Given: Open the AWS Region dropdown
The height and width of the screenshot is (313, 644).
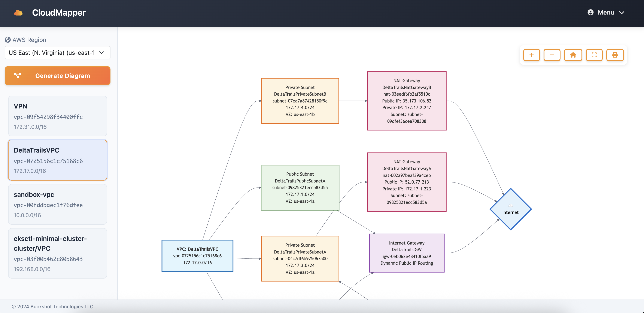Looking at the screenshot, I should 58,53.
